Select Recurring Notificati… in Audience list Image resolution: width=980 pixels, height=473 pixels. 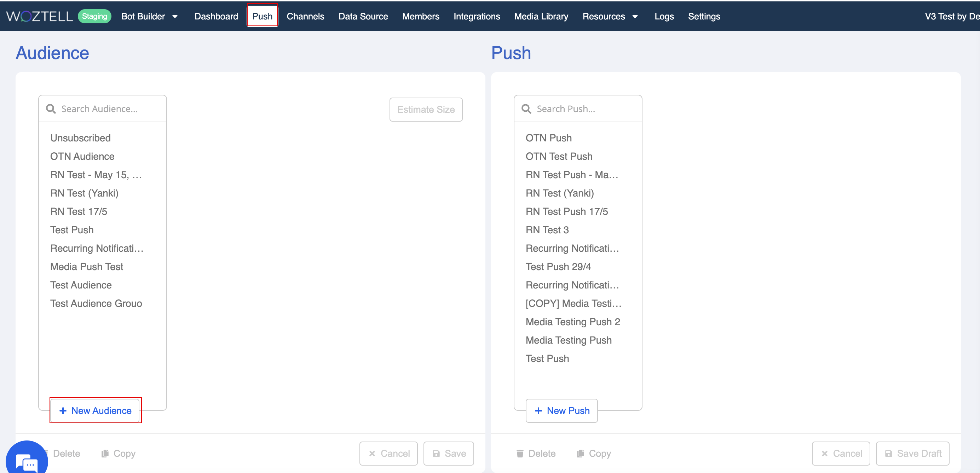pyautogui.click(x=97, y=248)
